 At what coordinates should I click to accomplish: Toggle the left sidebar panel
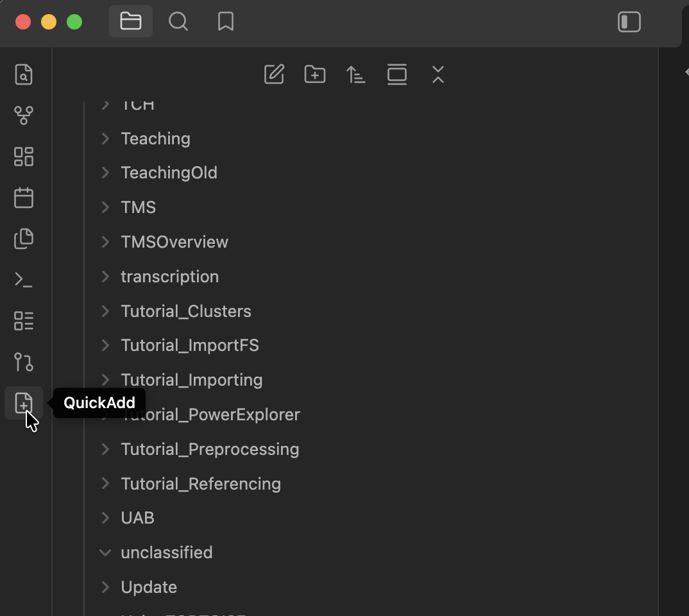pyautogui.click(x=629, y=22)
